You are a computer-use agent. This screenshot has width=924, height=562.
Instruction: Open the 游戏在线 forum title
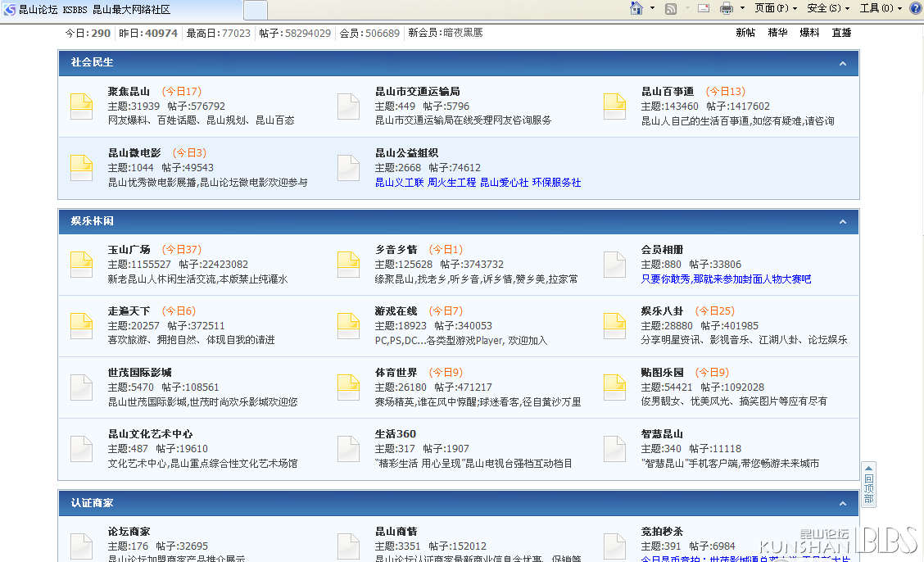pyautogui.click(x=396, y=311)
